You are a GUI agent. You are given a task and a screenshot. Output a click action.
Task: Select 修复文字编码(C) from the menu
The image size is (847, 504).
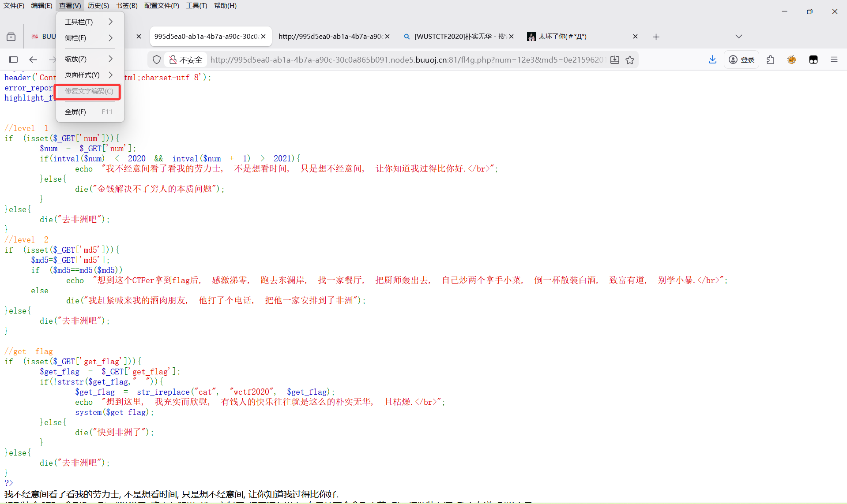click(x=87, y=91)
